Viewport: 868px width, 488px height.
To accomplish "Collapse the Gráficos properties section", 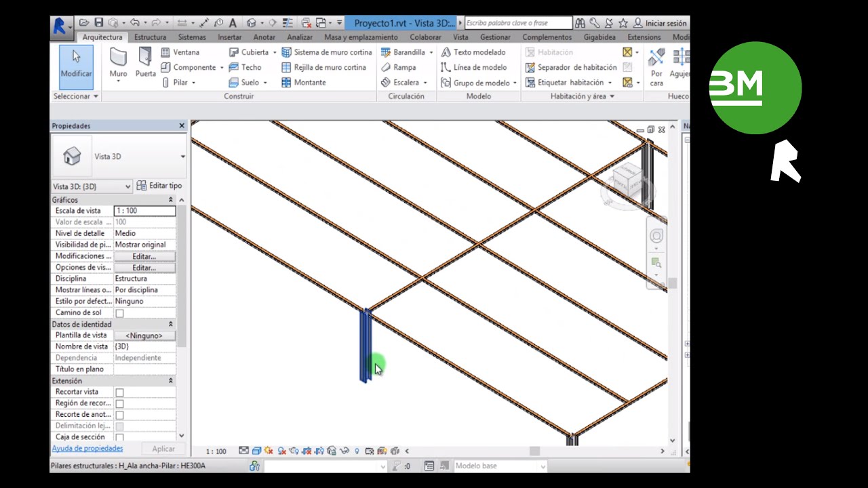I will coord(171,200).
